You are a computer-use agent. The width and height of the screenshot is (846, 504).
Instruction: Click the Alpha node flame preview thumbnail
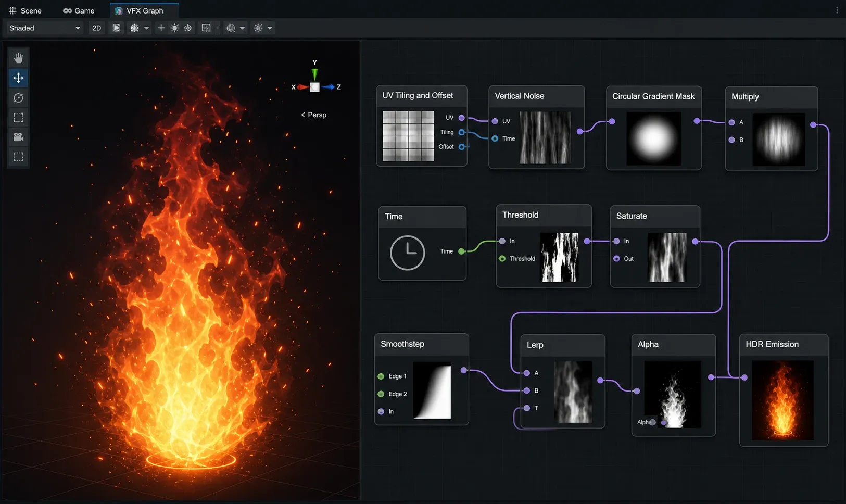[673, 394]
